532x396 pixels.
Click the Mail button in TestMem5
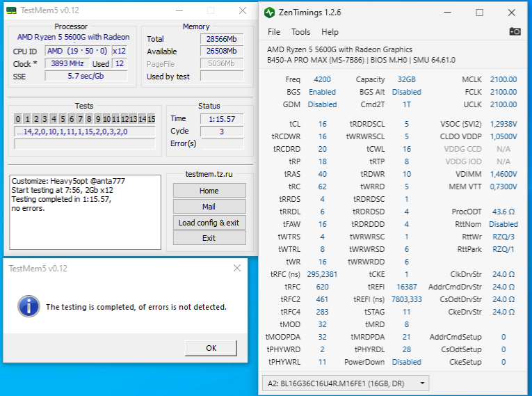[209, 207]
